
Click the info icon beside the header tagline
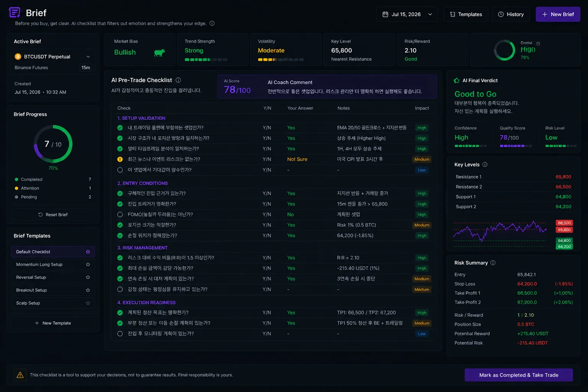212,23
